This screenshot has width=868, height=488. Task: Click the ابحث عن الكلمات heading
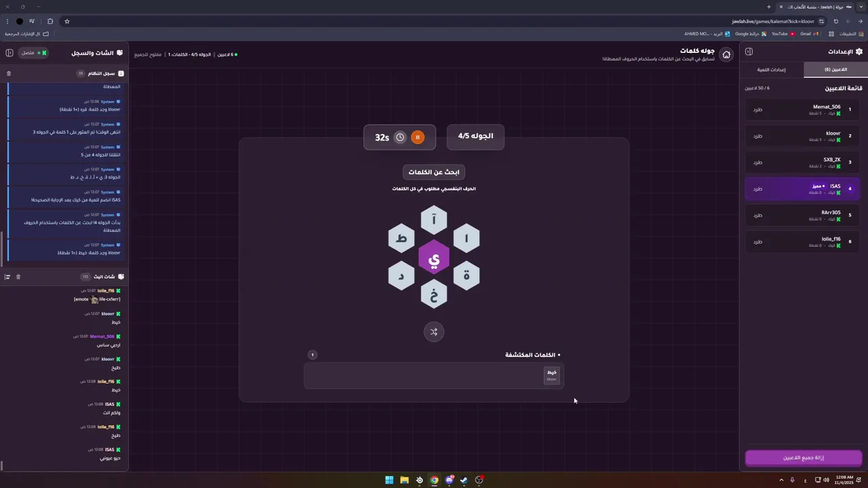pos(434,172)
